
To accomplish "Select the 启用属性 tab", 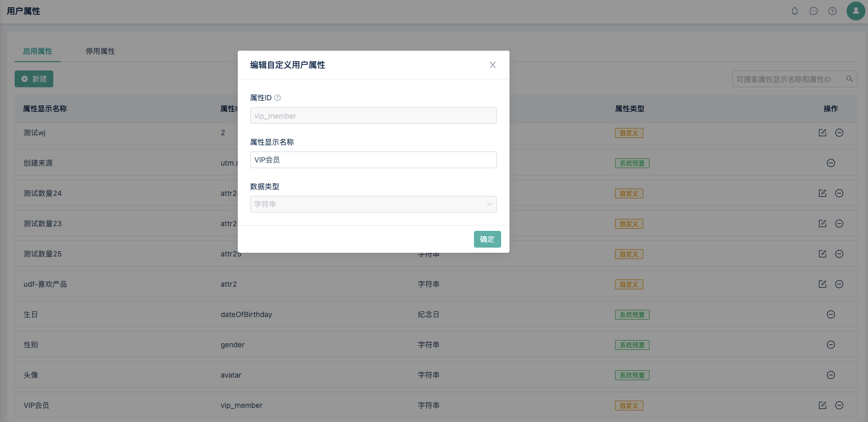I will point(38,51).
